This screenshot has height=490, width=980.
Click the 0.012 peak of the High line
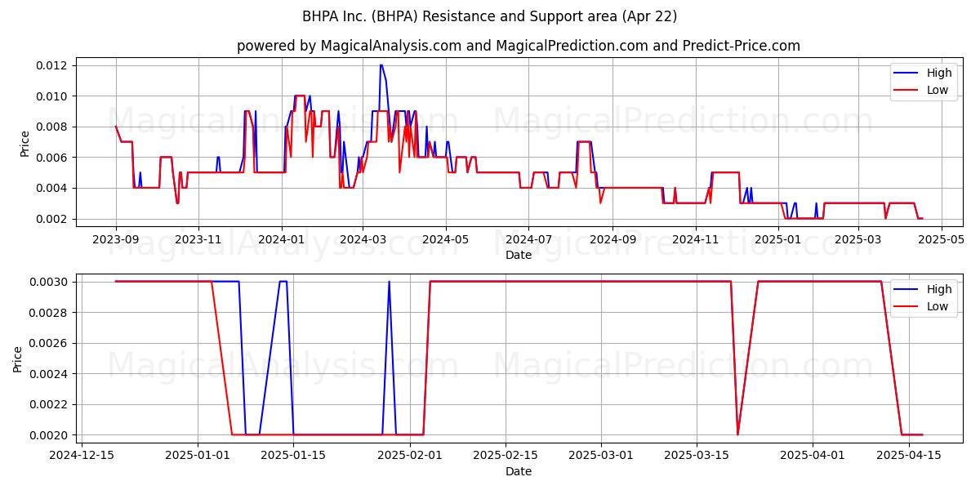coord(381,65)
